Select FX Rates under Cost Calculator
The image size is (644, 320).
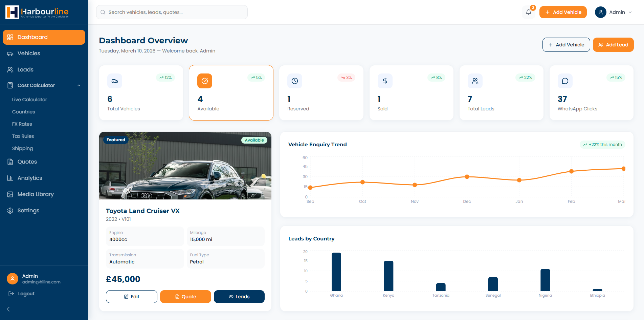click(x=22, y=124)
